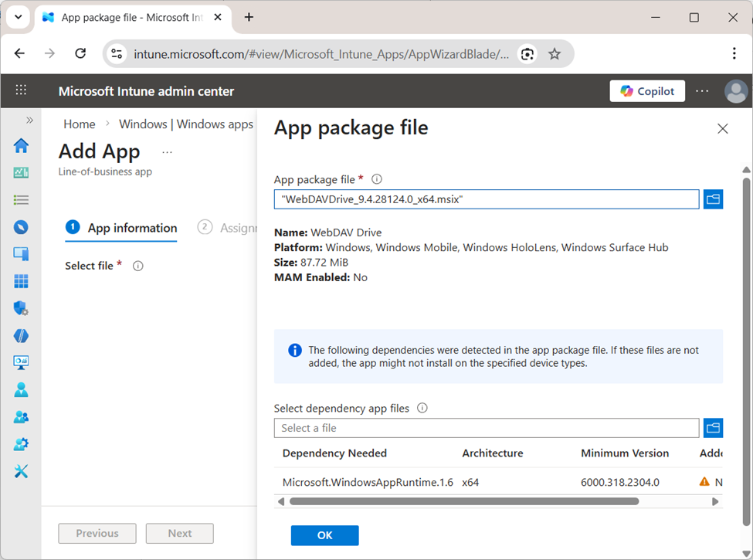Open the browser options menu
Viewport: 753px width, 560px height.
coord(734,53)
